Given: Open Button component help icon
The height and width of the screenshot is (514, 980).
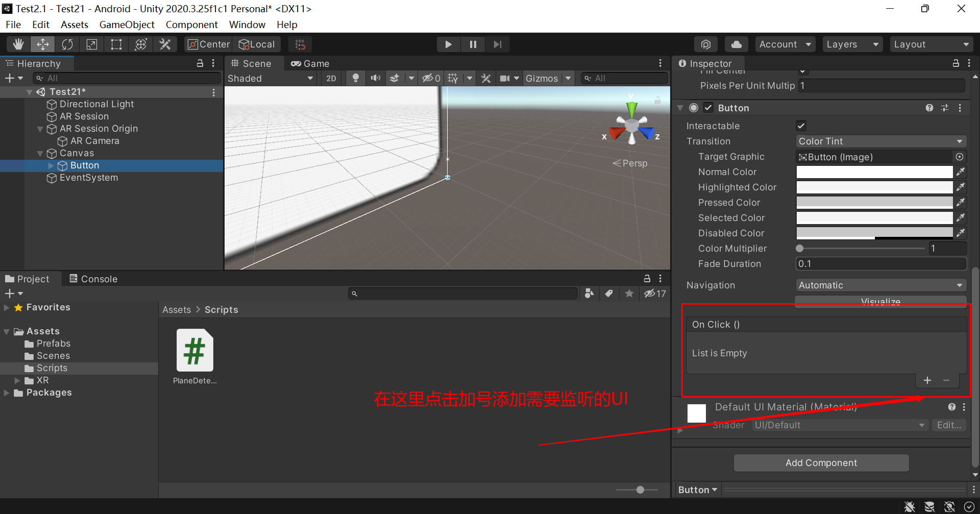Looking at the screenshot, I should (929, 108).
